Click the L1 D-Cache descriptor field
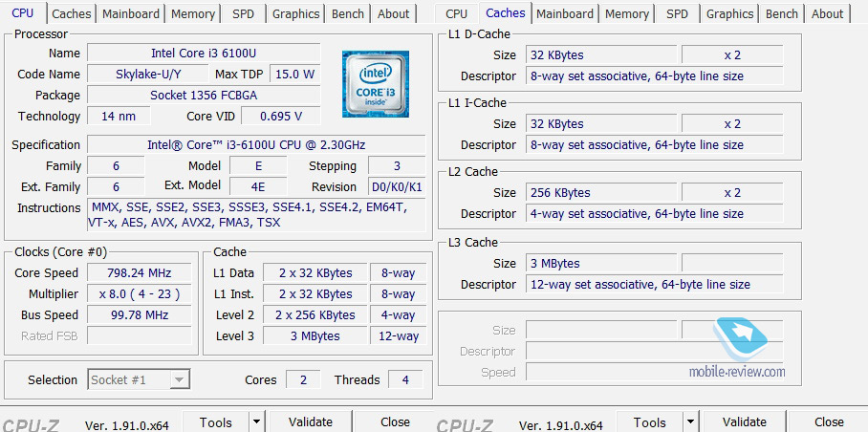 click(x=654, y=76)
